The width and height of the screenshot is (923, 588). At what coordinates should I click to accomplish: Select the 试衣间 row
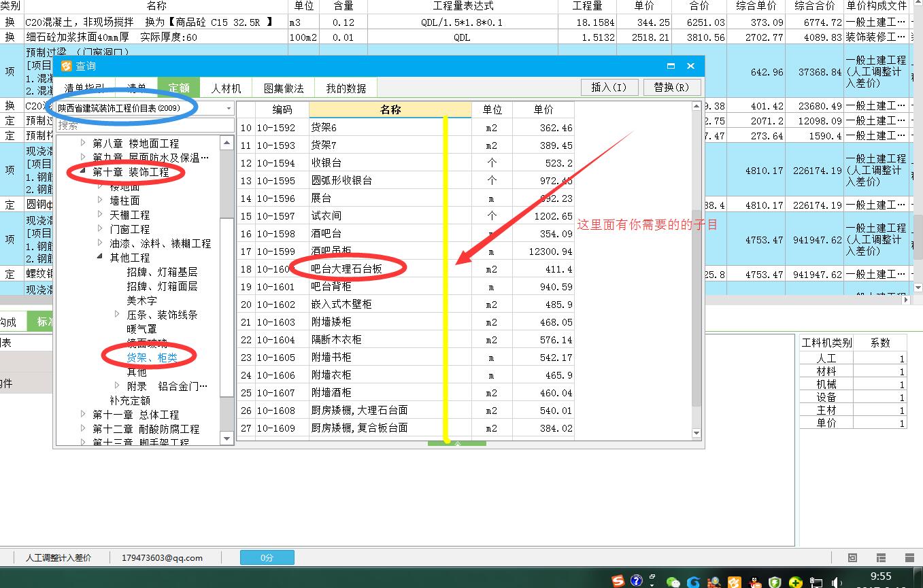(405, 216)
